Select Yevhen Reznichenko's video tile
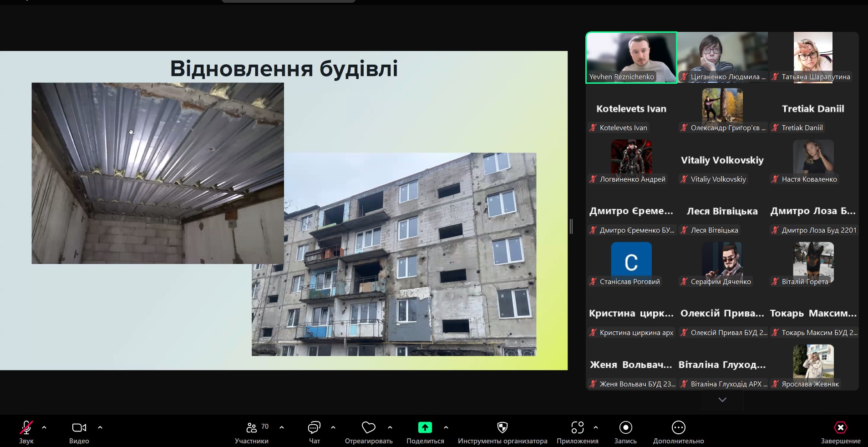Image resolution: width=868 pixels, height=447 pixels. coord(631,57)
